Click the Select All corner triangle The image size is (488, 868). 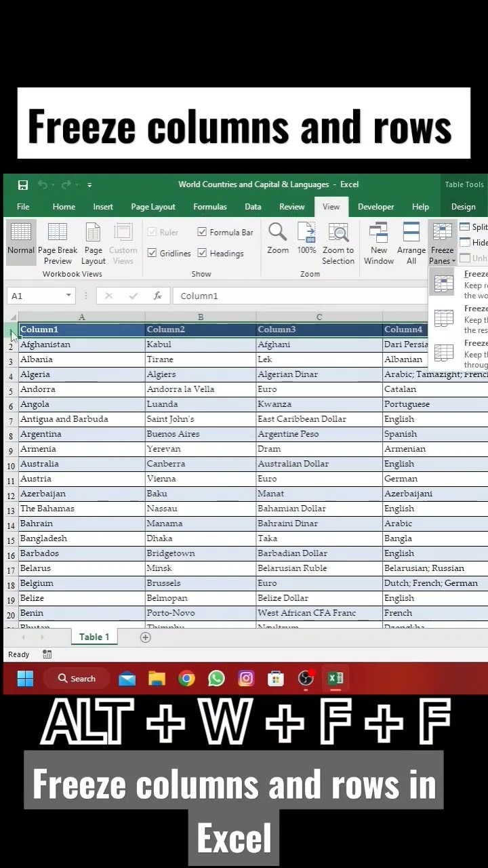(13, 317)
